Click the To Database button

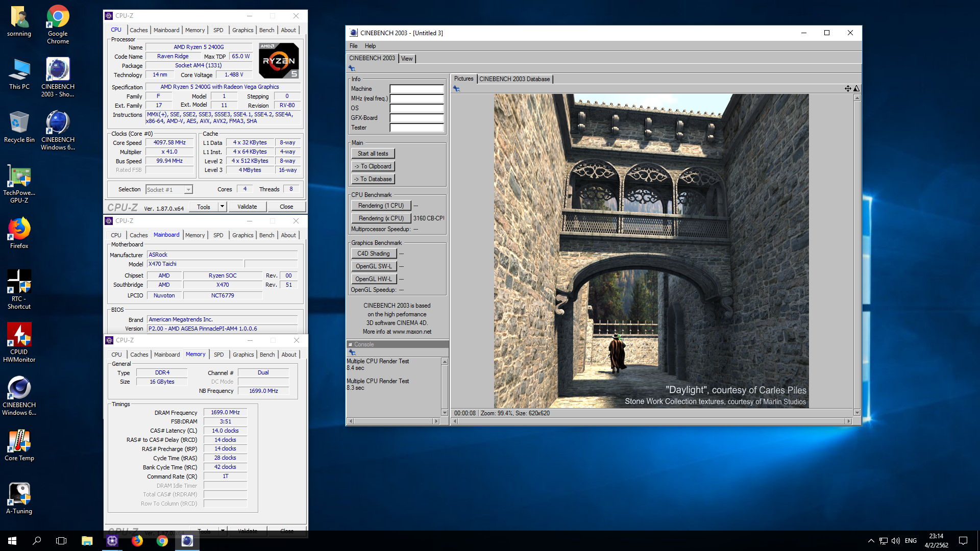point(373,179)
